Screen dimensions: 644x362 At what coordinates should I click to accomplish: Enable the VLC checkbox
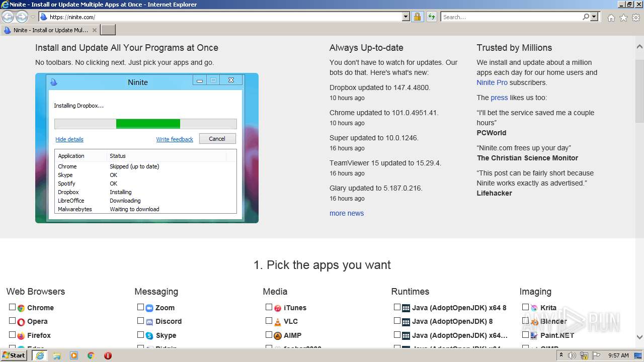tap(269, 320)
